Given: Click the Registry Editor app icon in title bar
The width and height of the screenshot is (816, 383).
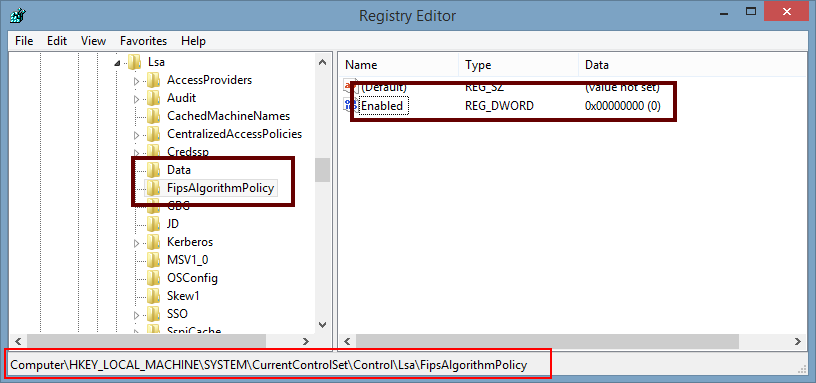Looking at the screenshot, I should [x=17, y=15].
